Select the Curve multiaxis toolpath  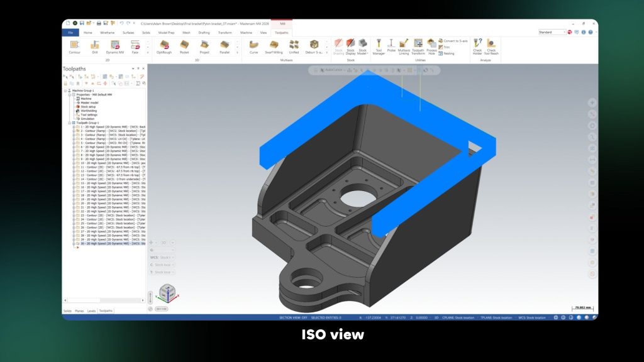[254, 47]
